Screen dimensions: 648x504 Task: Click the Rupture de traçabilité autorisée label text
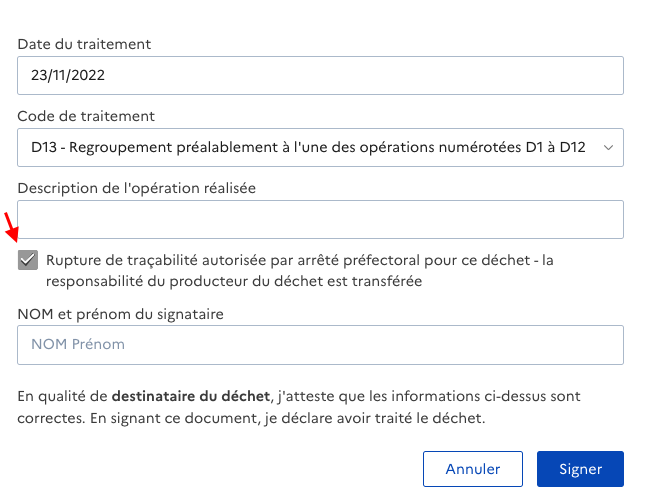click(x=299, y=260)
